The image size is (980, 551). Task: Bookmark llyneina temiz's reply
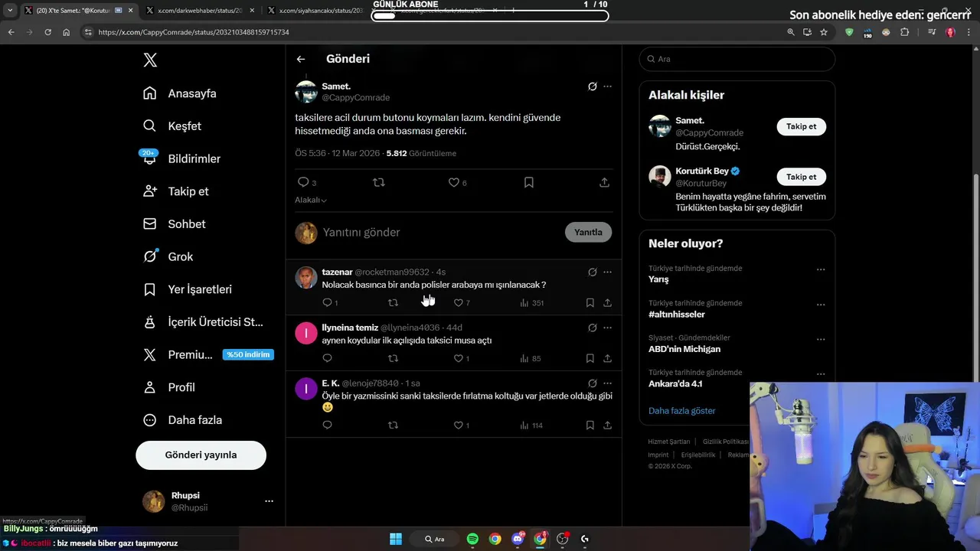[x=590, y=358]
